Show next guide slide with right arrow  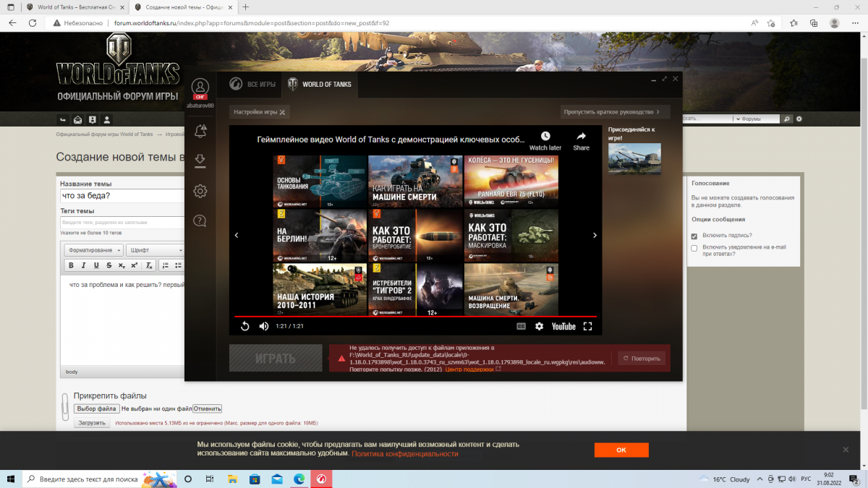[595, 235]
